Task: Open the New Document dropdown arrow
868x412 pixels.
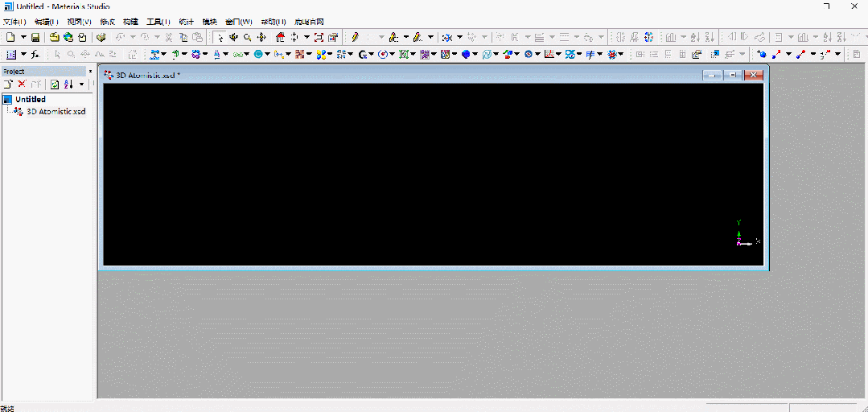Action: point(23,37)
